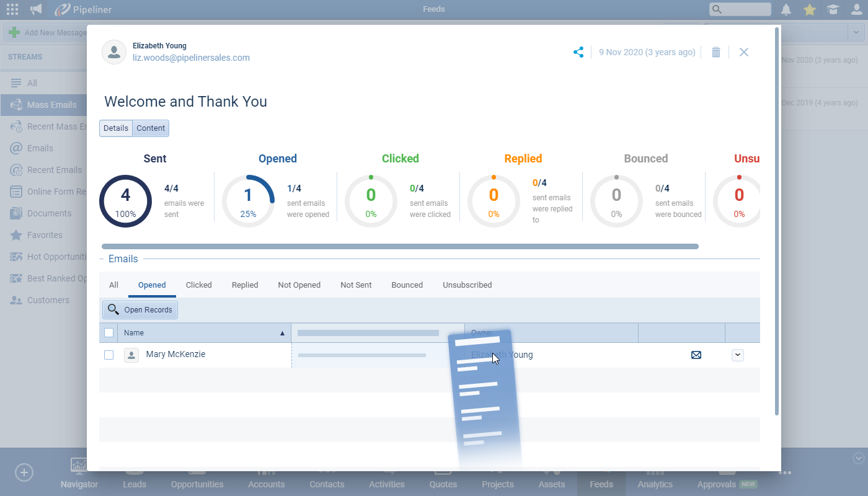The width and height of the screenshot is (868, 496).
Task: Switch to the Content view toggle
Action: tap(151, 128)
